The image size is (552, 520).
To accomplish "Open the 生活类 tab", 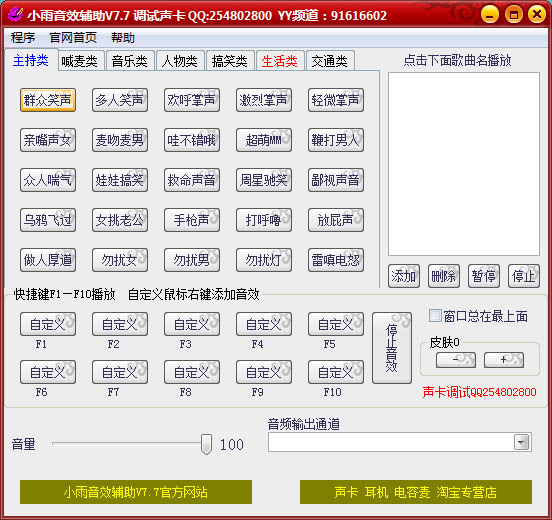I will [x=280, y=61].
